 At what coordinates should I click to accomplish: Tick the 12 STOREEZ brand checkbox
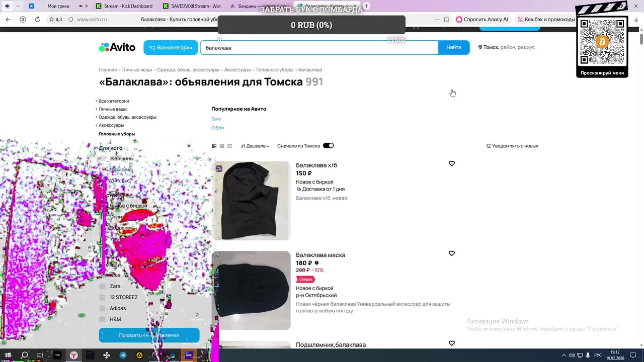click(103, 297)
